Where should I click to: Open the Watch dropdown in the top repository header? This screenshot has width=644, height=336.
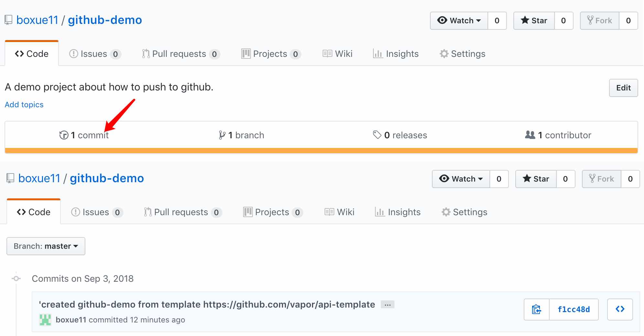point(459,21)
